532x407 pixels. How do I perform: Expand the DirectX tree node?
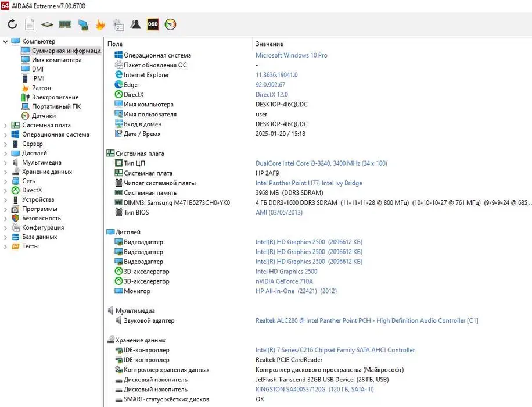5,191
